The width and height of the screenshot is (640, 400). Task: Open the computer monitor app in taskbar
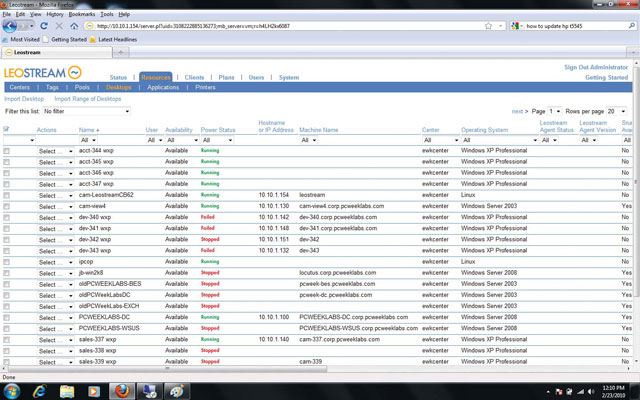click(149, 391)
